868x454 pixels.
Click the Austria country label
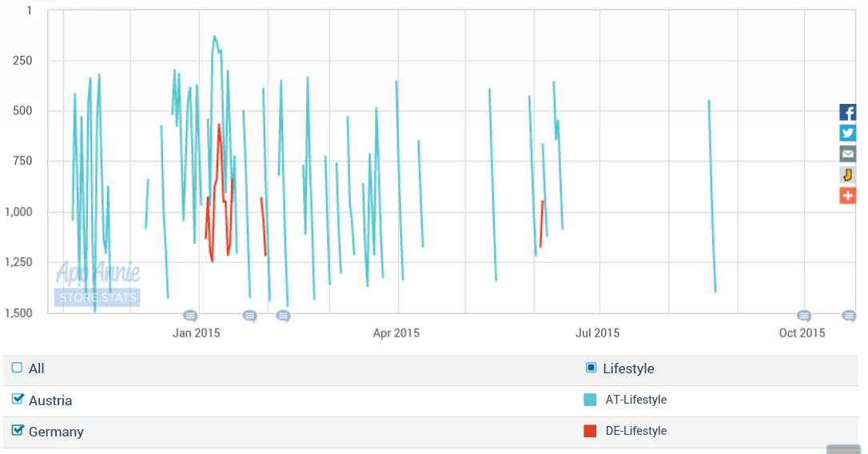(50, 400)
